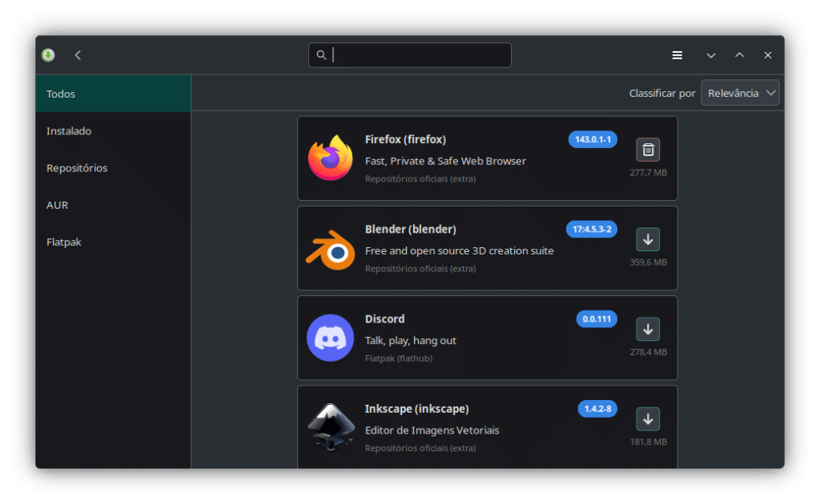Click 'Fast, Private & Safe Web Browser' description
820x504 pixels.
pos(445,161)
